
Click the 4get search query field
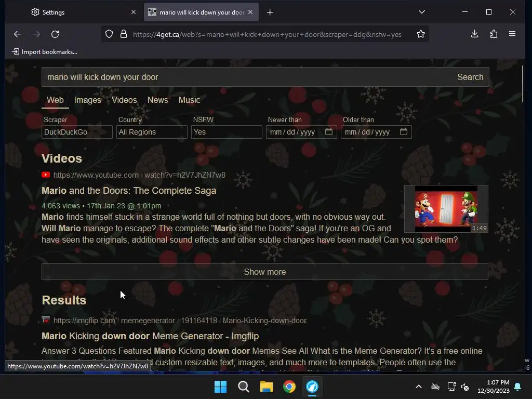[x=247, y=77]
